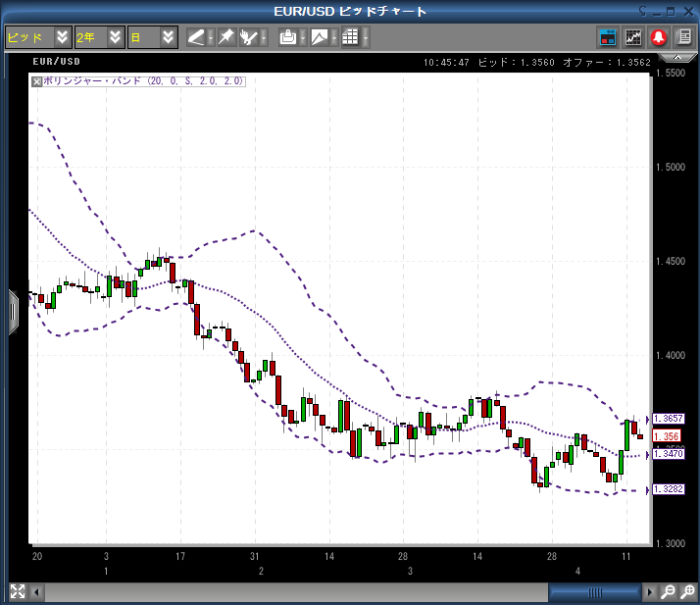700x605 pixels.
Task: Click the grid table icon
Action: [x=350, y=37]
